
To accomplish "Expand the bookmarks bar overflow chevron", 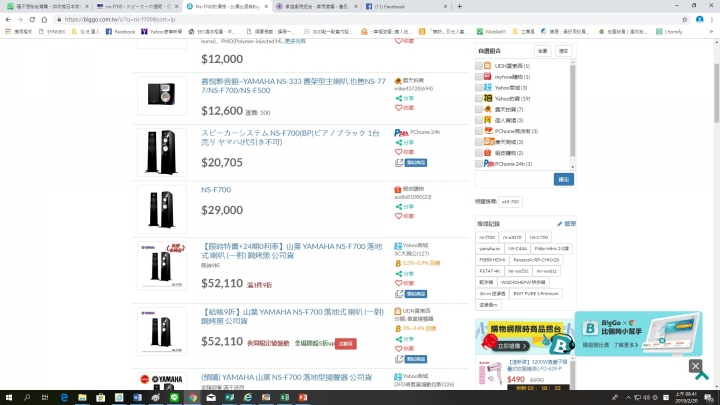I will [x=711, y=32].
